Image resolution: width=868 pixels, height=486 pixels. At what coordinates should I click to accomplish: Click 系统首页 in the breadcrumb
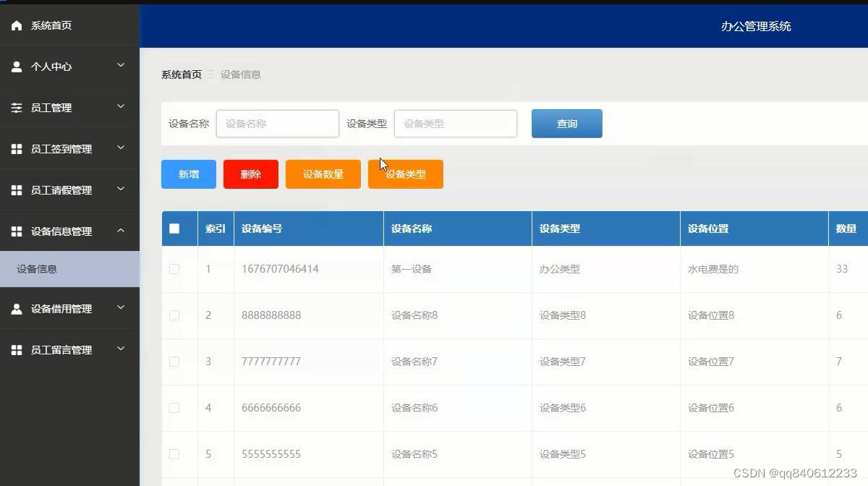[181, 74]
